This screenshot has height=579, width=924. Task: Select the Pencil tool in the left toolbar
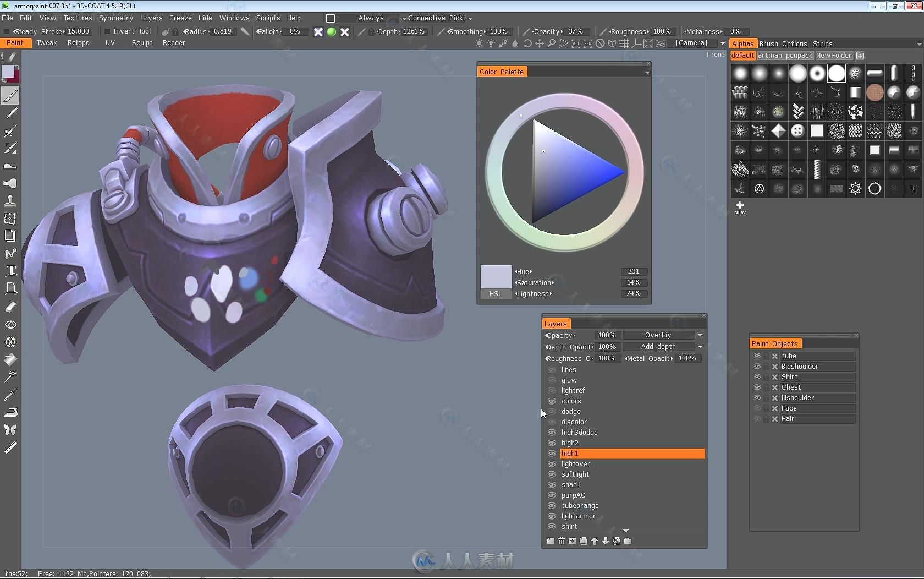click(x=10, y=113)
